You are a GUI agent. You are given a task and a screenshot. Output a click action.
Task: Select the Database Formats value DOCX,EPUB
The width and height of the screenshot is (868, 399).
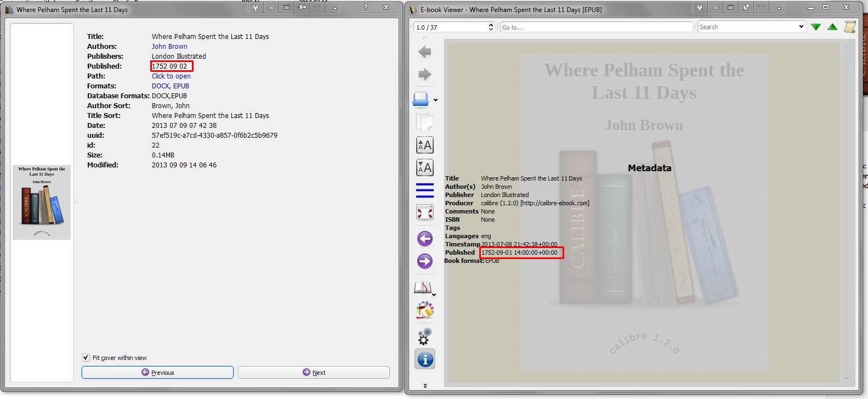(169, 96)
